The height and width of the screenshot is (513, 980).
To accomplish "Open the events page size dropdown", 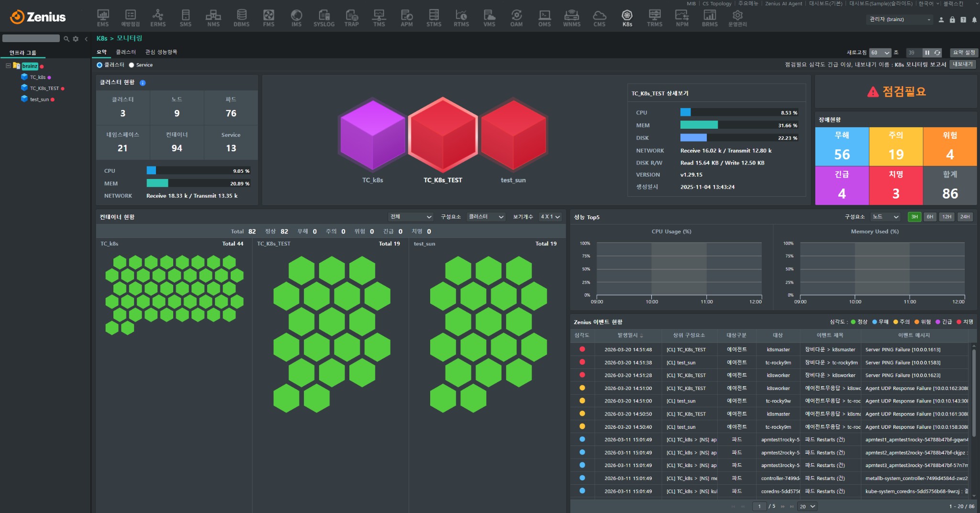I will tap(807, 506).
